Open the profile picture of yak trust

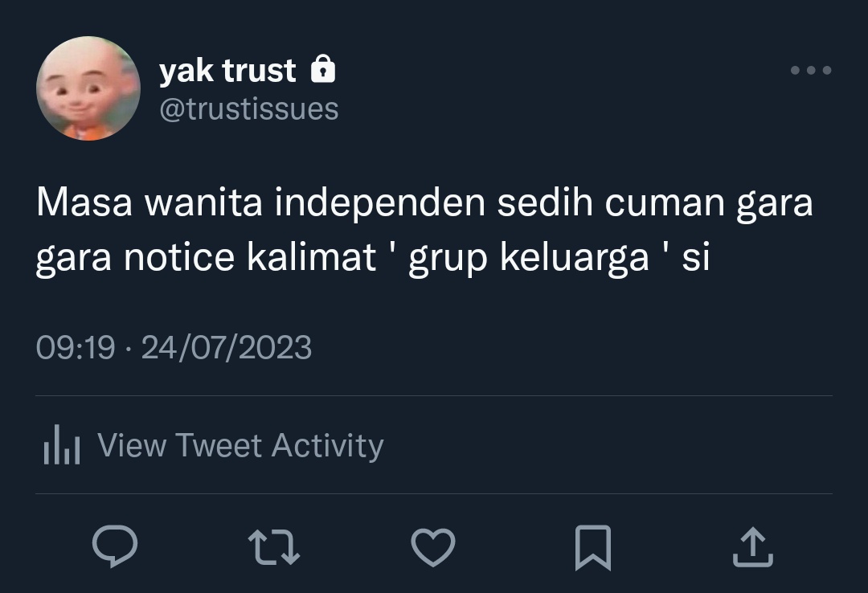click(x=88, y=88)
